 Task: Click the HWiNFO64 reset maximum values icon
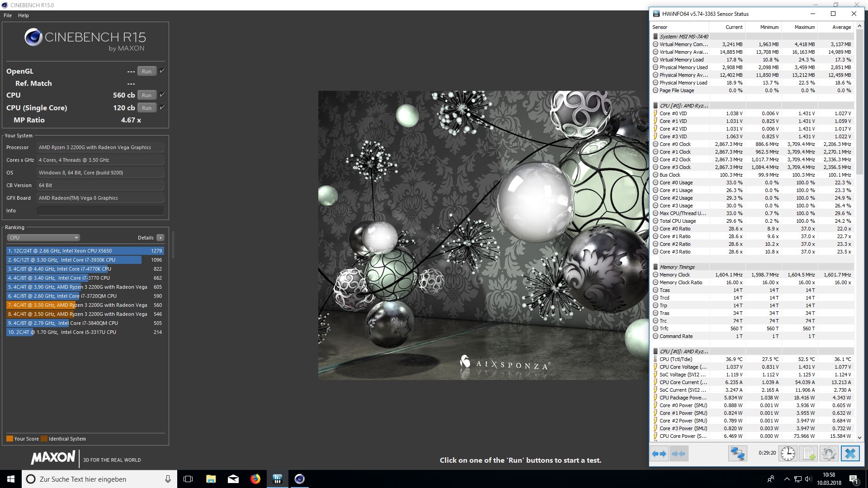click(788, 454)
